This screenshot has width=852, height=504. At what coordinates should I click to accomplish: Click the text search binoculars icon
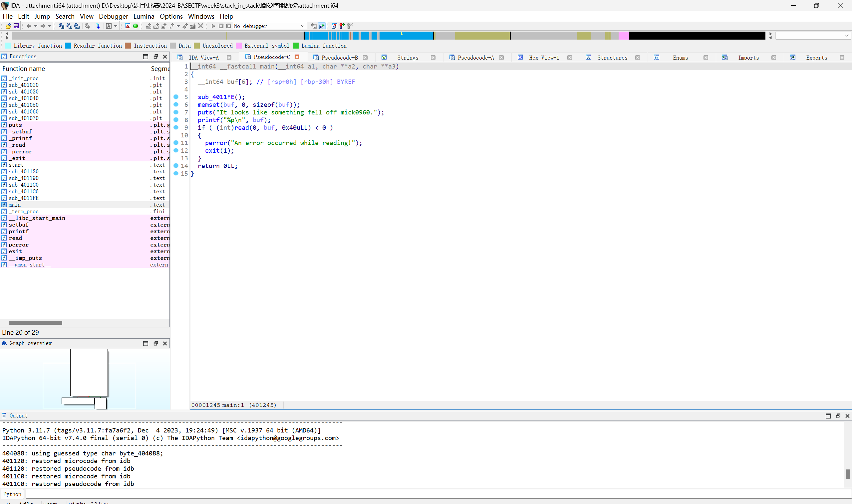[69, 26]
